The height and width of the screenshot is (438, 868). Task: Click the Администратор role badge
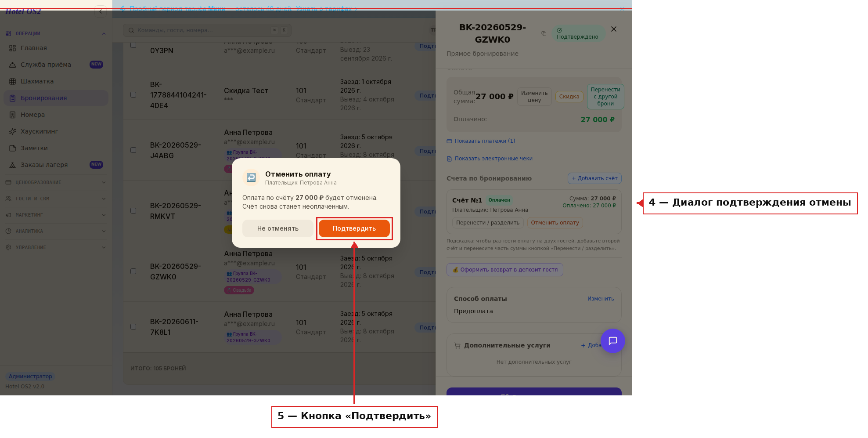pyautogui.click(x=30, y=376)
